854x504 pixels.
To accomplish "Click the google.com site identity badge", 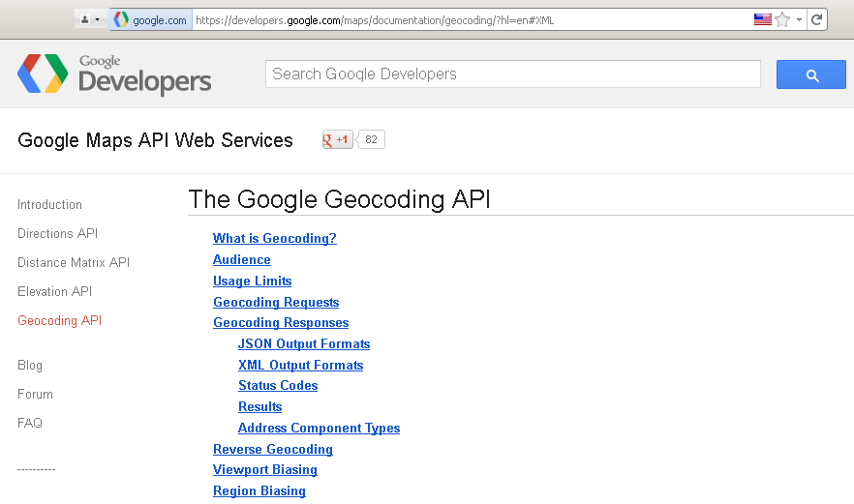I will pyautogui.click(x=151, y=20).
